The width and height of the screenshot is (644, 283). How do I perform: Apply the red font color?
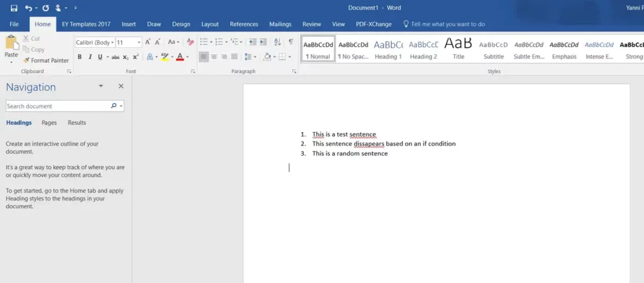tap(180, 57)
